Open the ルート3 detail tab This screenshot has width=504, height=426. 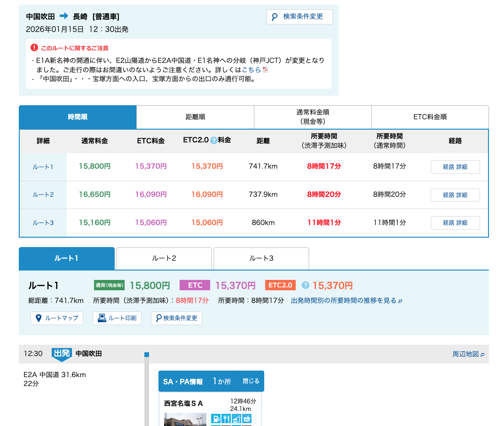pyautogui.click(x=261, y=258)
